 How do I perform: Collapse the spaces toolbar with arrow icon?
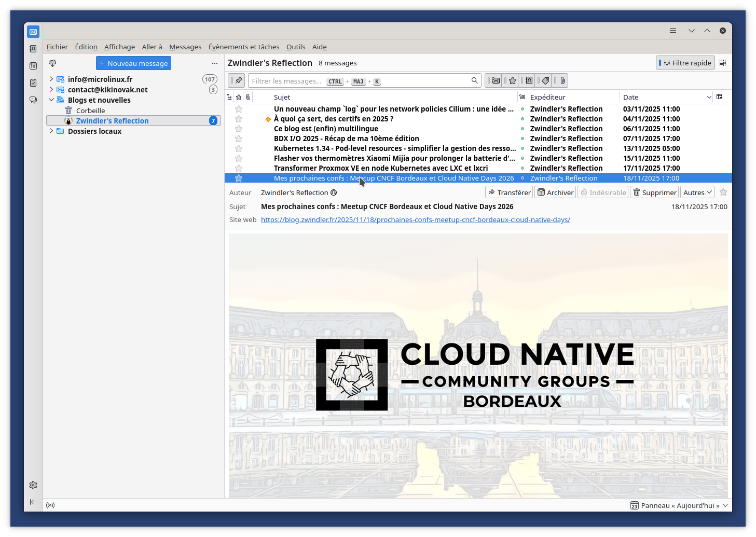[33, 502]
